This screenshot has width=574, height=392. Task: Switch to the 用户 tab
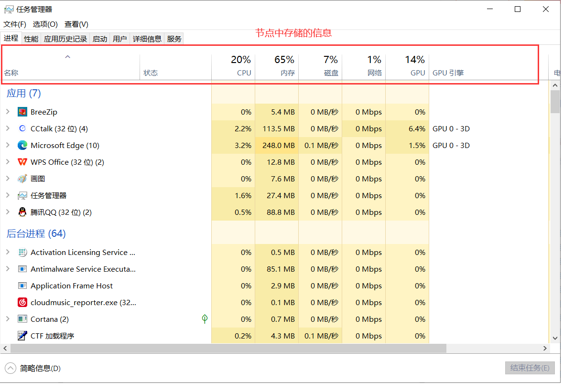tap(120, 39)
